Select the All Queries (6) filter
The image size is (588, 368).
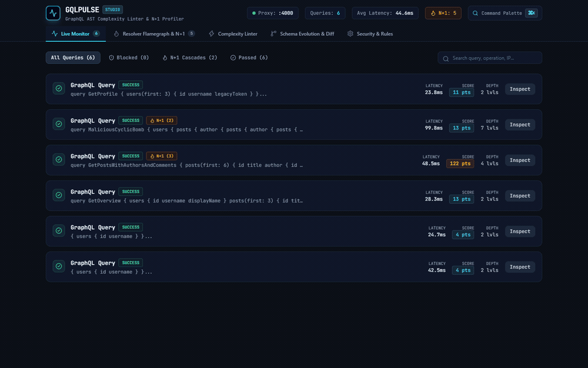(x=73, y=58)
